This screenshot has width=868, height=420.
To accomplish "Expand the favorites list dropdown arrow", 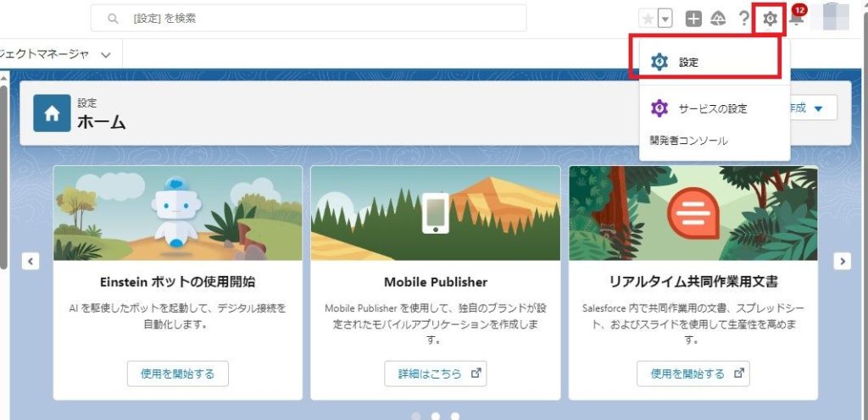I will [665, 19].
